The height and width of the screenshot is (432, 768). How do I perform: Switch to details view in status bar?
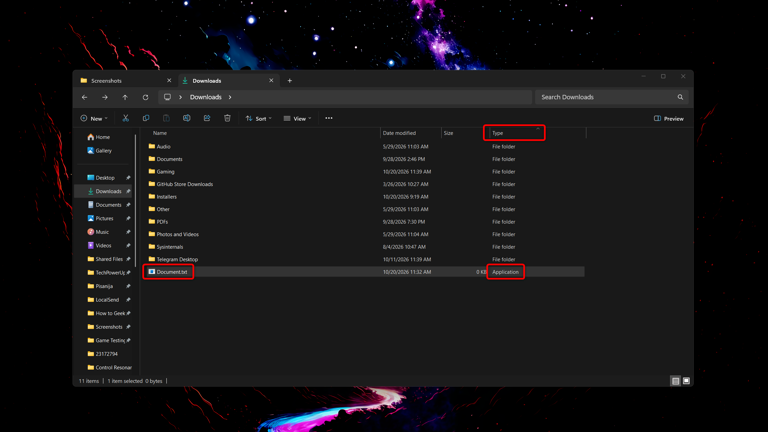675,381
